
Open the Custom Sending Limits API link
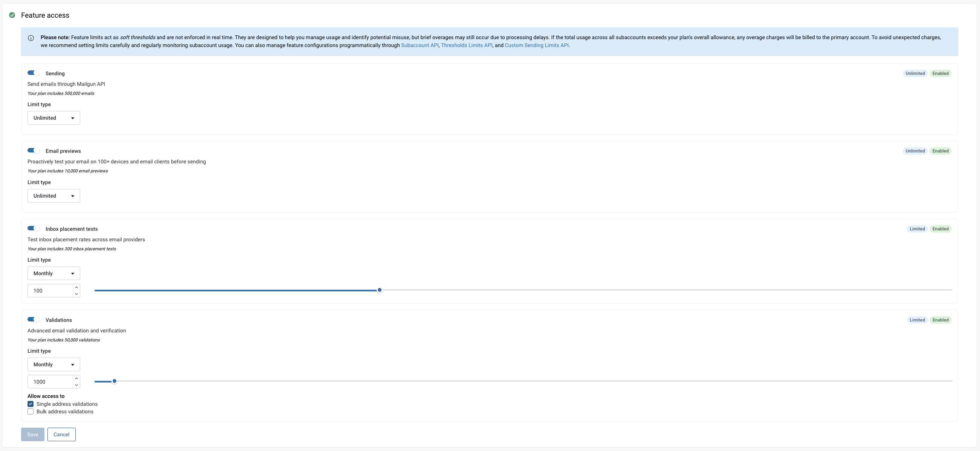pos(537,45)
